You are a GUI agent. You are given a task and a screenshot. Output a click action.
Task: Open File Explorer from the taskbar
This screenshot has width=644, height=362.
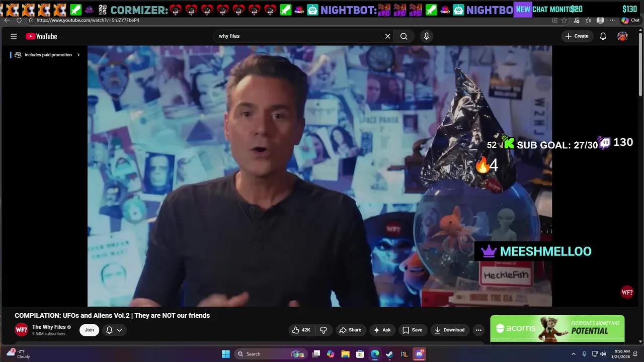345,354
